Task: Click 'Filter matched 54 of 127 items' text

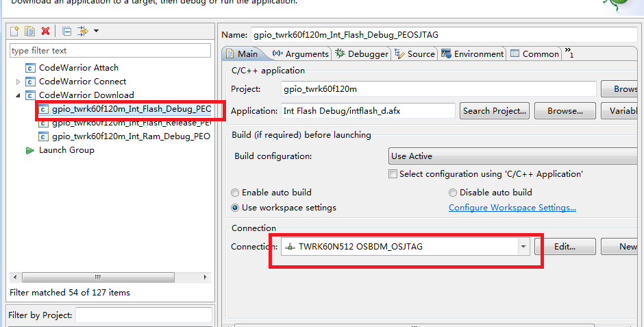Action: coord(70,293)
